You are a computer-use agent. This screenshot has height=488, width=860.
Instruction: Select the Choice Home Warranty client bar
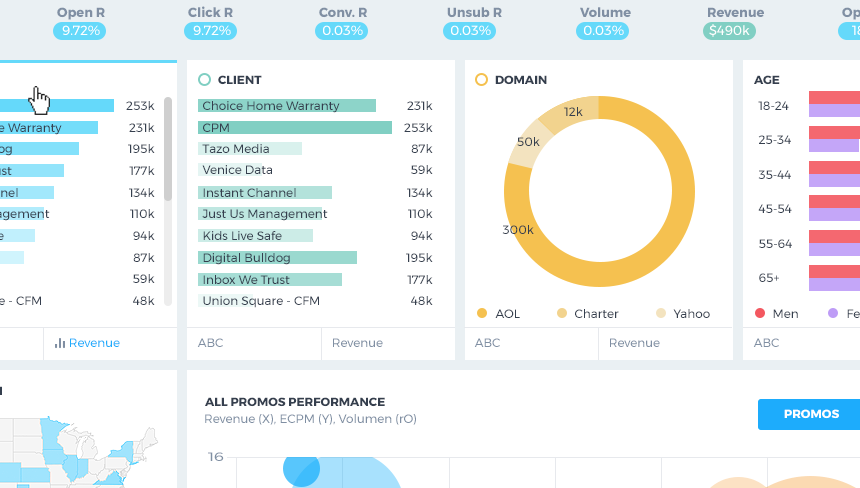coord(287,105)
